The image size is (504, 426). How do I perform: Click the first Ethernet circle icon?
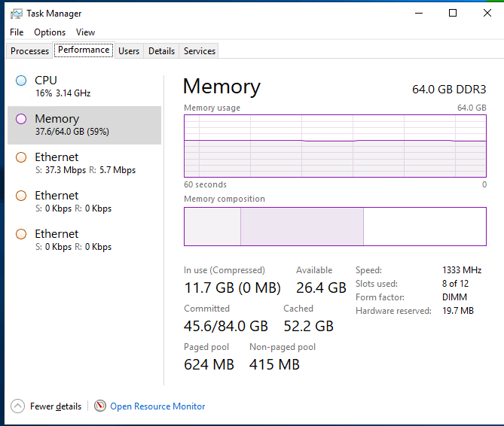tap(21, 157)
